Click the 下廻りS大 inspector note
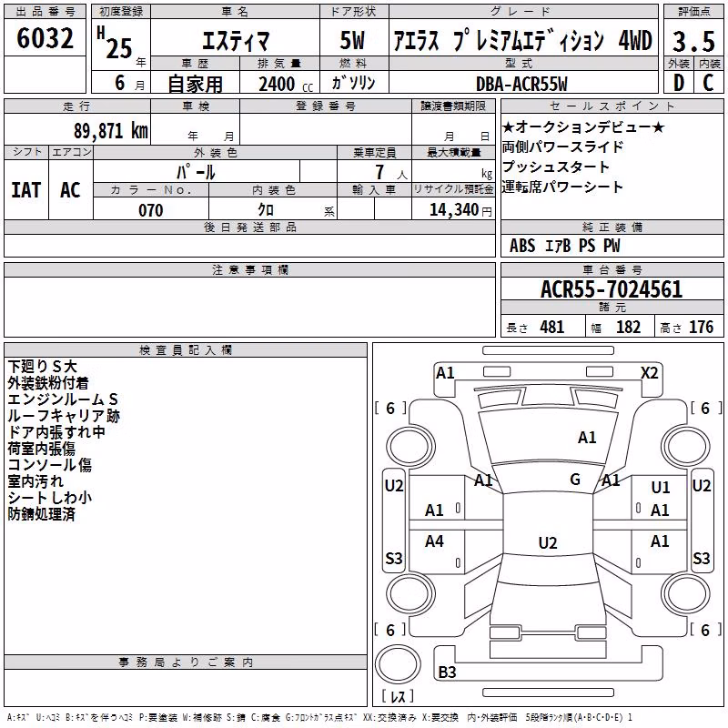728x728 pixels. tap(42, 367)
